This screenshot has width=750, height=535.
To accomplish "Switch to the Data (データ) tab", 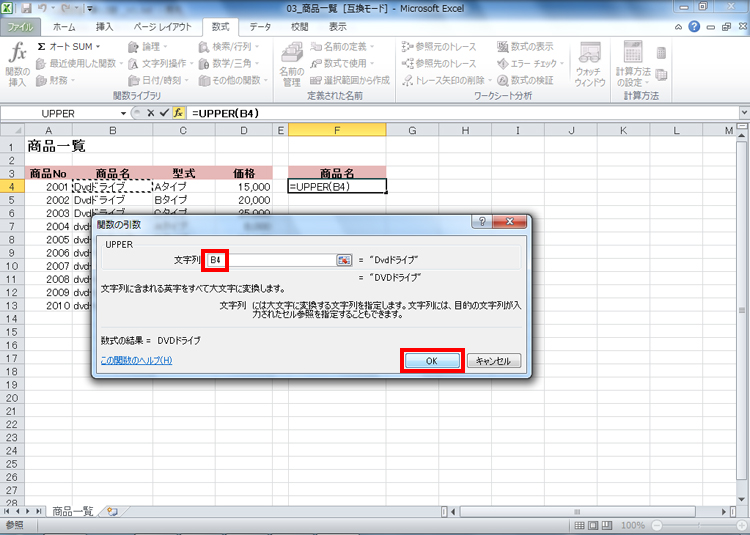I will tap(260, 27).
